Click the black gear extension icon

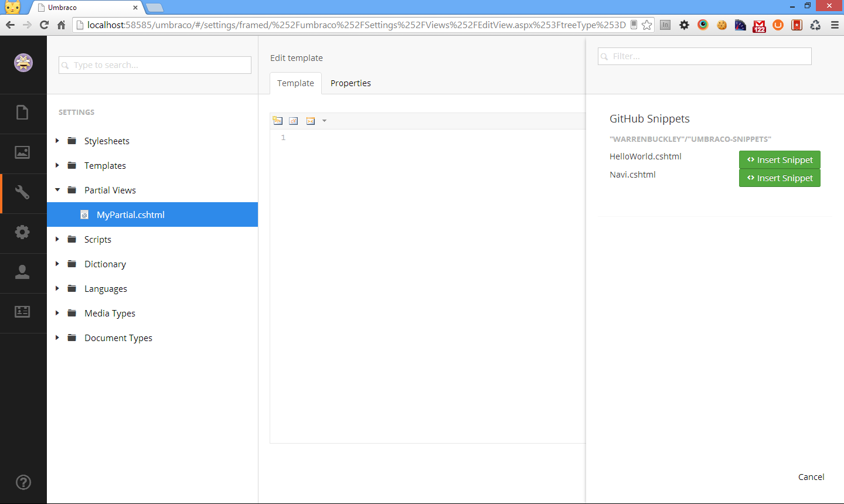(x=684, y=25)
